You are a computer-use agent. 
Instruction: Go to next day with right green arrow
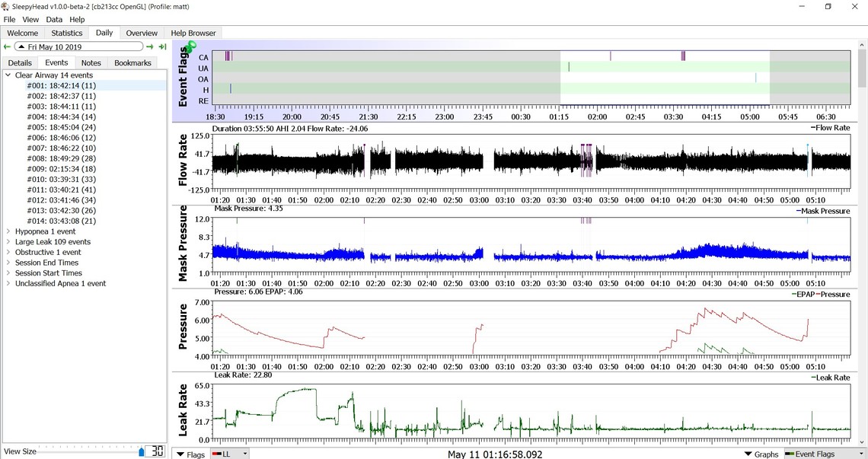coord(149,47)
